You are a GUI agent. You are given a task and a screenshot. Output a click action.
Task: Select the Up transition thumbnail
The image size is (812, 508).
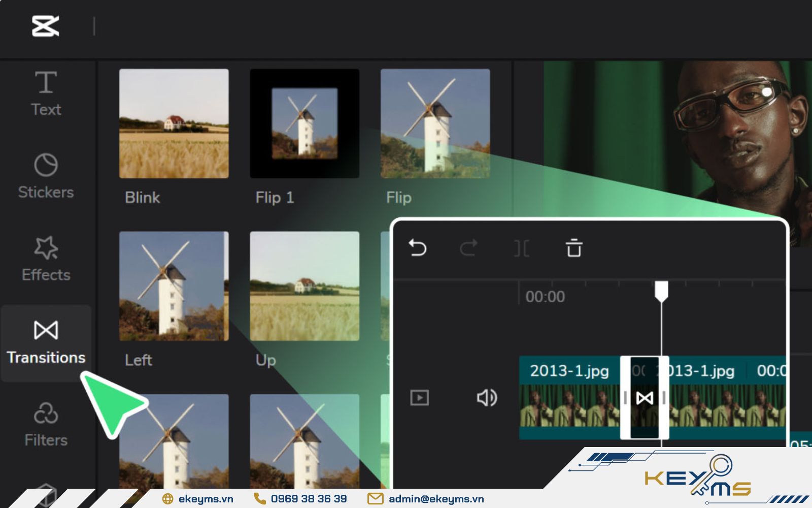[304, 286]
